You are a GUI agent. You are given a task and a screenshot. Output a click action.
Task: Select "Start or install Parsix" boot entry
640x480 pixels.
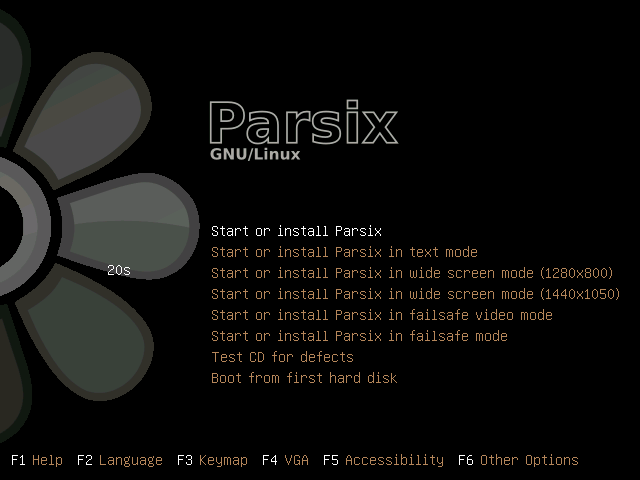[x=296, y=231]
